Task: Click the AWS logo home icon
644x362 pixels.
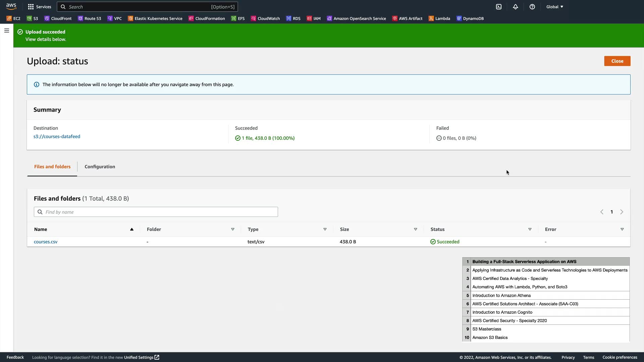Action: pos(11,6)
